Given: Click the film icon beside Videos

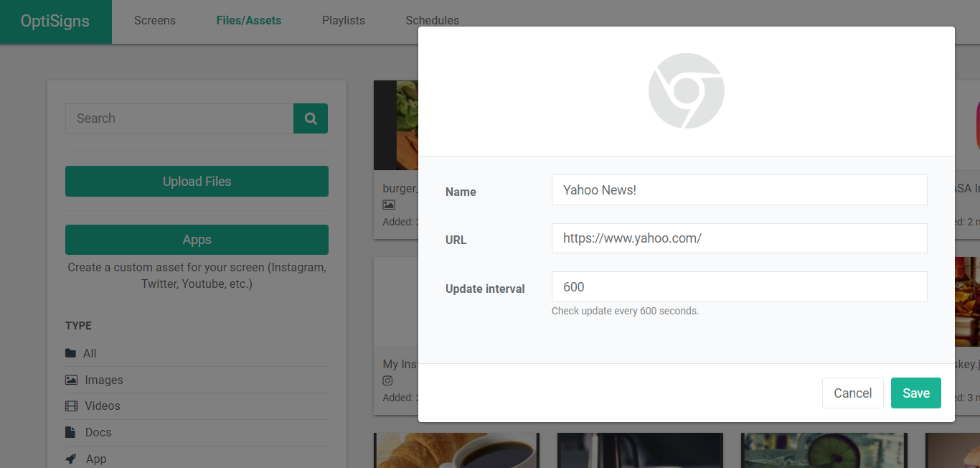Looking at the screenshot, I should 71,406.
